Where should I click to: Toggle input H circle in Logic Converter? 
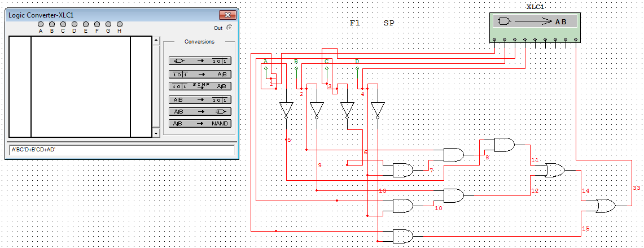click(x=119, y=25)
